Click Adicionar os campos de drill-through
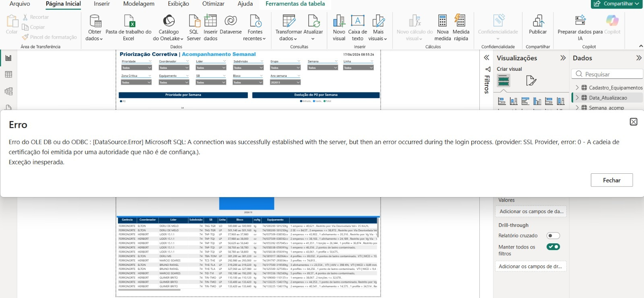 (531, 266)
